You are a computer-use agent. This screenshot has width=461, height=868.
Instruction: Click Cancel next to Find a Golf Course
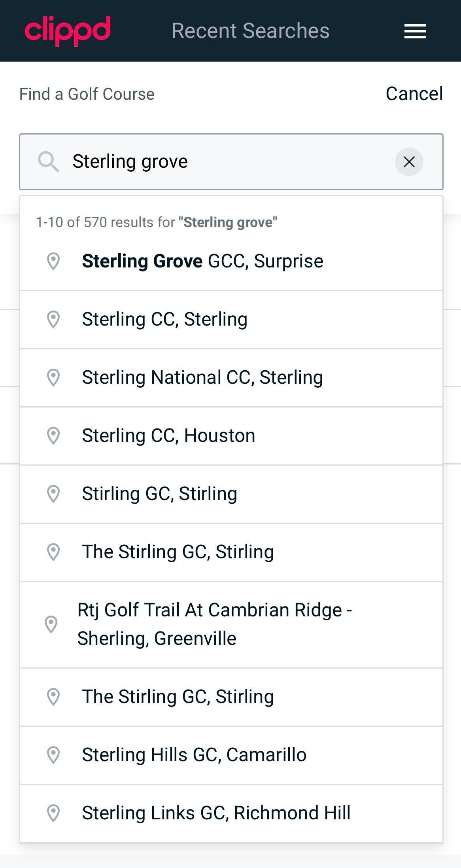point(414,94)
